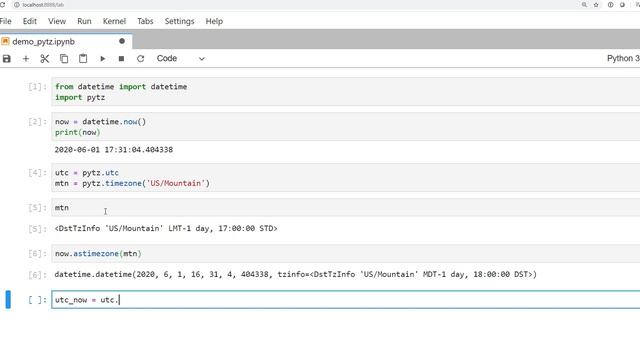Viewport: 640px width, 360px height.
Task: Click into the now.astimezone(mtn) cell
Action: click(x=345, y=253)
